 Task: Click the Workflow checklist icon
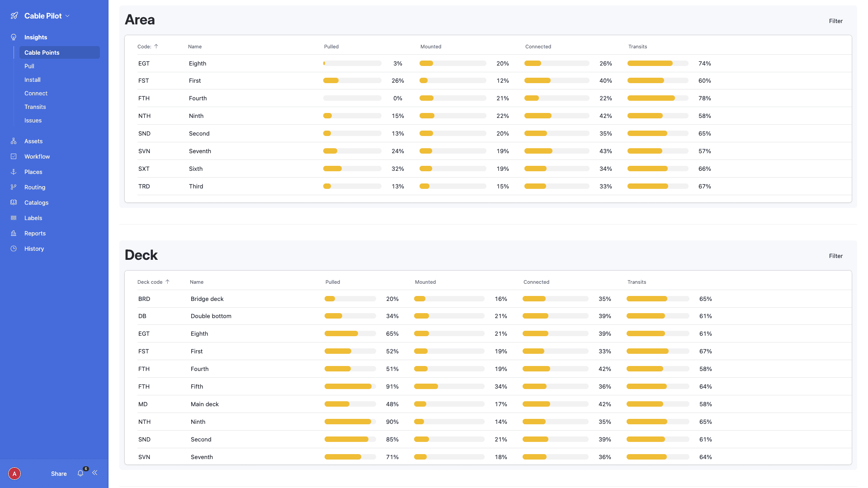pos(14,156)
